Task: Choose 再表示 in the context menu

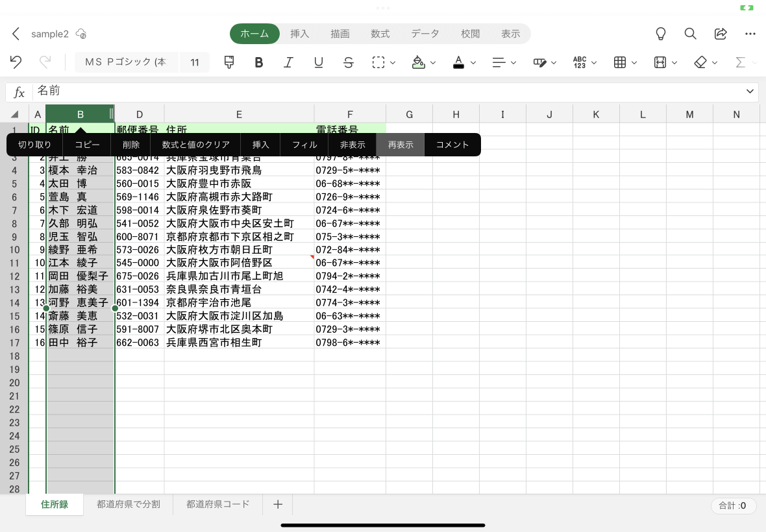Action: 401,145
